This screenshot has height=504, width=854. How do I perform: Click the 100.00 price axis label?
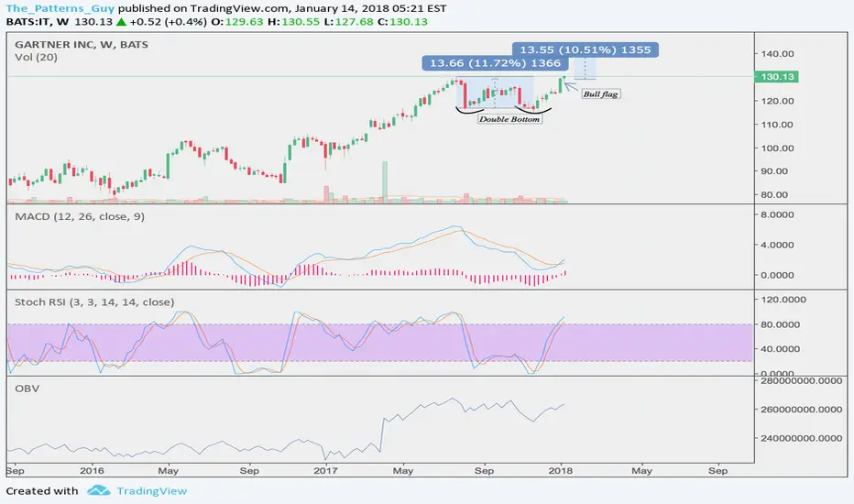pyautogui.click(x=778, y=148)
